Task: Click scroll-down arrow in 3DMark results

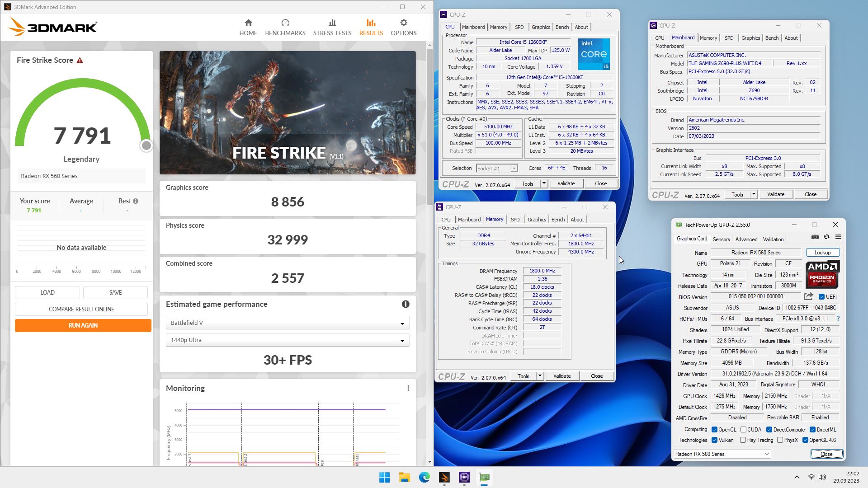Action: [x=429, y=462]
